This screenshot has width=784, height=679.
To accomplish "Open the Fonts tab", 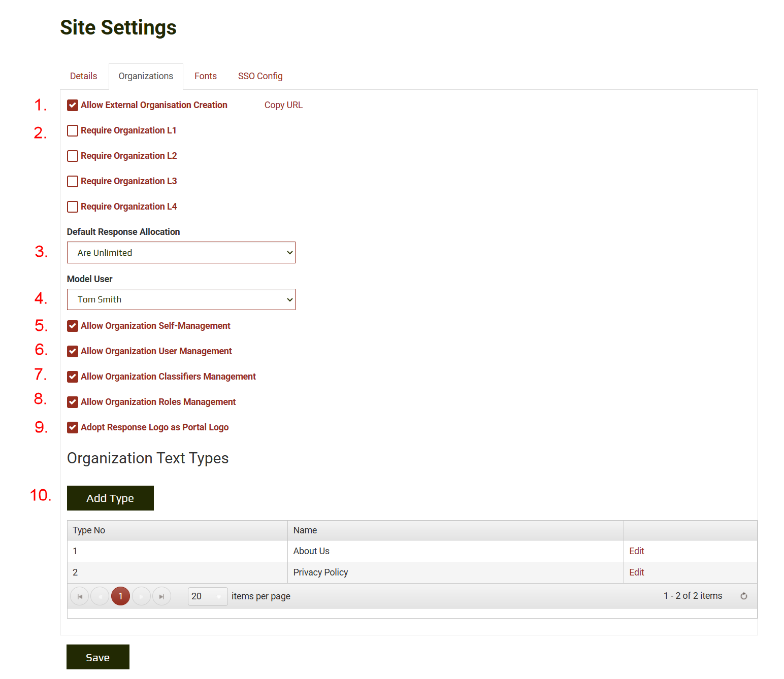I will click(206, 76).
